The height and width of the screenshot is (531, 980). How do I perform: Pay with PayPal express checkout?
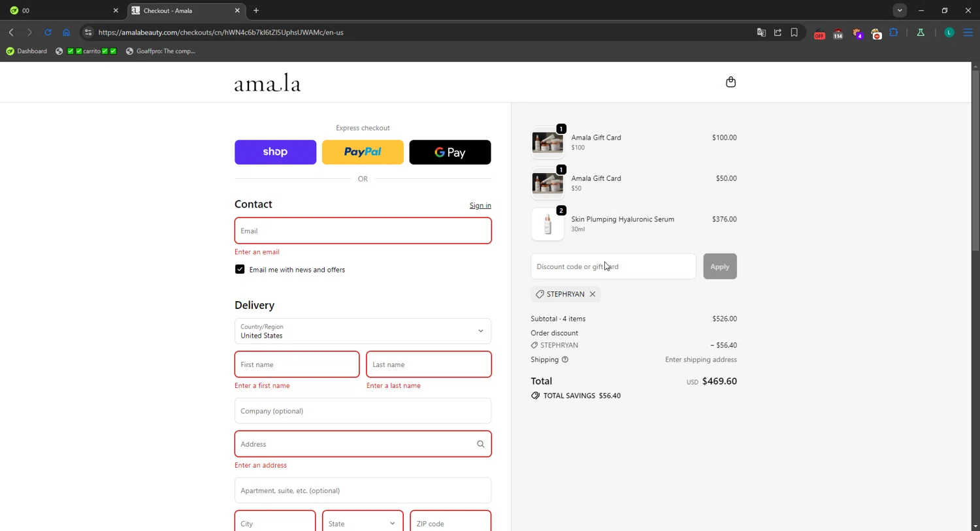tap(363, 152)
